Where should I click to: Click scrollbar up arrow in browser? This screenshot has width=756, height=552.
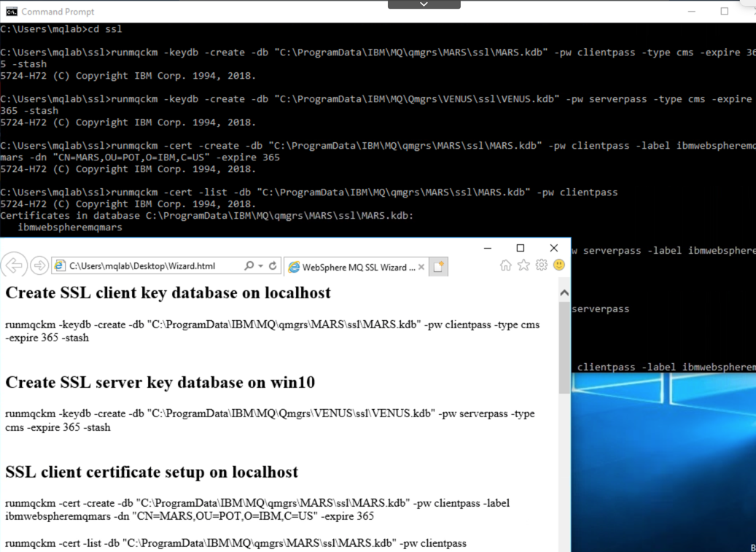click(x=564, y=292)
